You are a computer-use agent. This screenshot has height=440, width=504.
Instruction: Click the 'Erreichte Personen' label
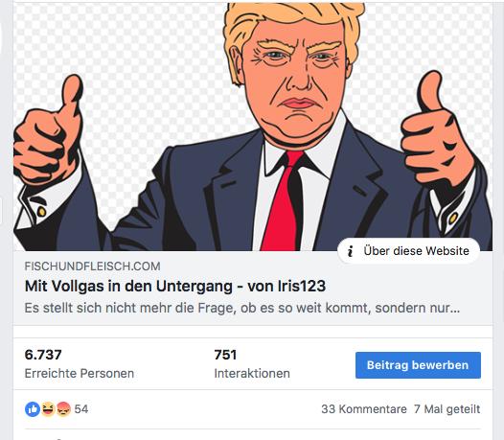(x=80, y=374)
